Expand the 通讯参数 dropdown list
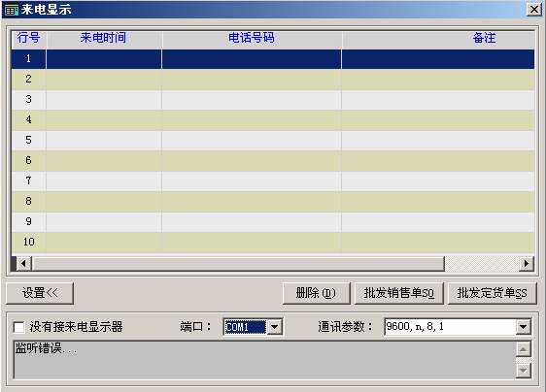 523,327
